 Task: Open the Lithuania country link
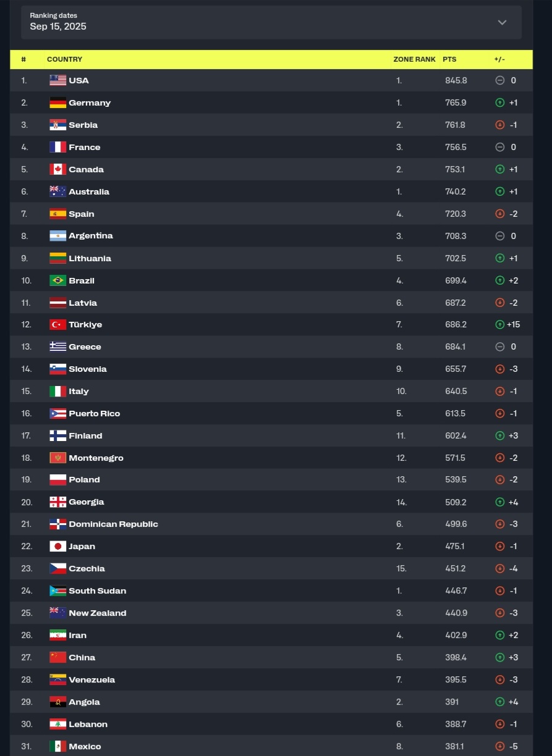coord(90,258)
